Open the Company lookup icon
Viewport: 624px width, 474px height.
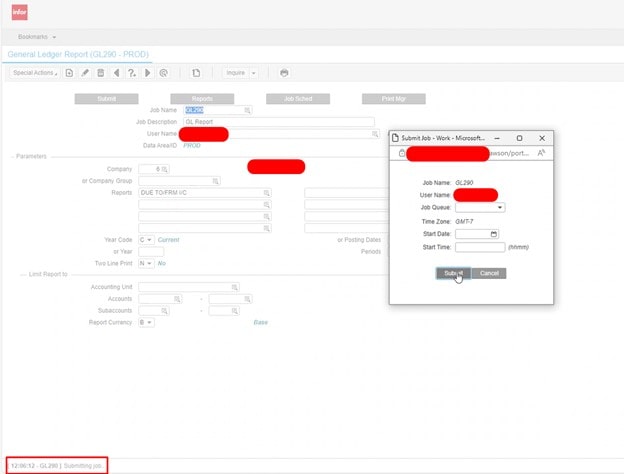click(x=165, y=169)
